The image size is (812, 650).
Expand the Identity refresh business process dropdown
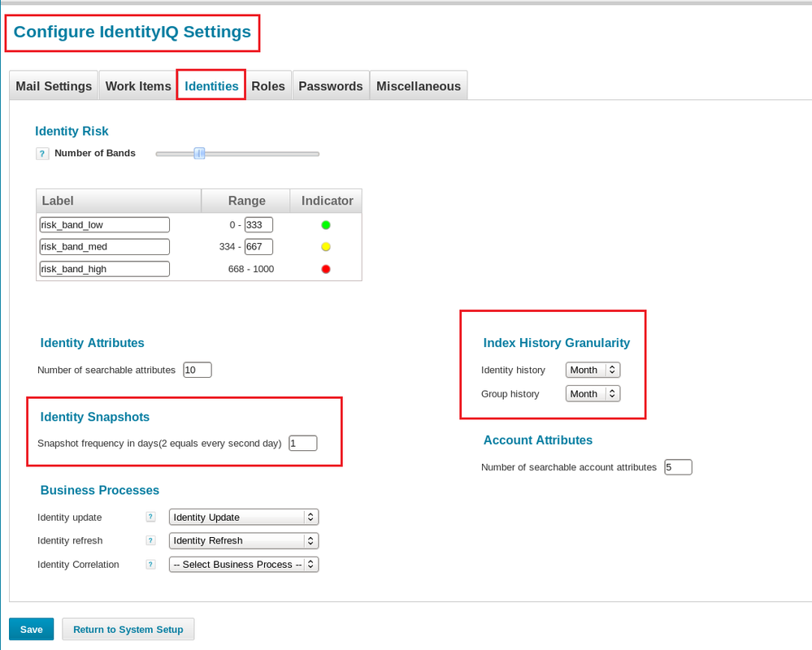(243, 540)
